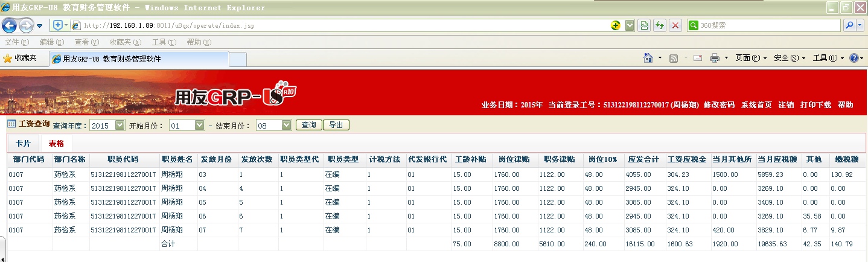Click the 职员代码 column header
The width and height of the screenshot is (868, 262).
(123, 160)
